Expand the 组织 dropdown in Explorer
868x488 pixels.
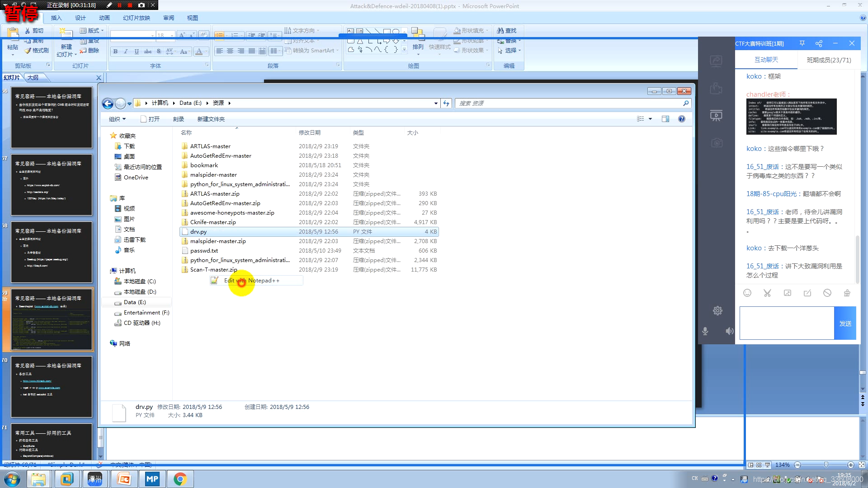[x=117, y=119]
